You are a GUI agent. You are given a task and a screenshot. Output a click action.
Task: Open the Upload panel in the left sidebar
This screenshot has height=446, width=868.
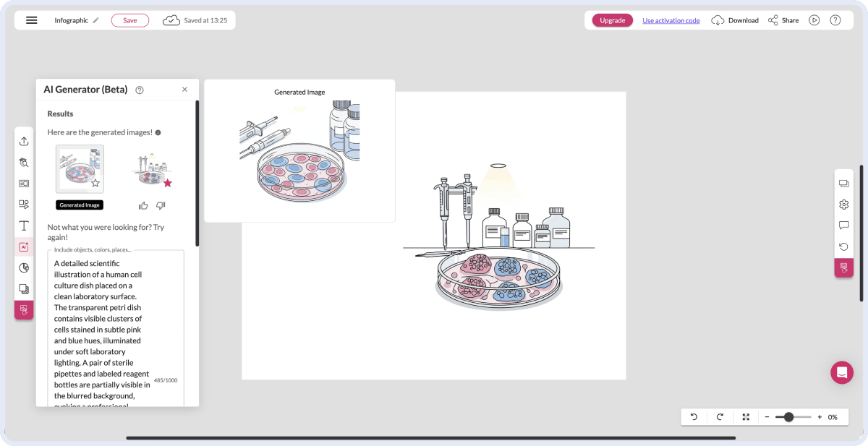click(24, 141)
